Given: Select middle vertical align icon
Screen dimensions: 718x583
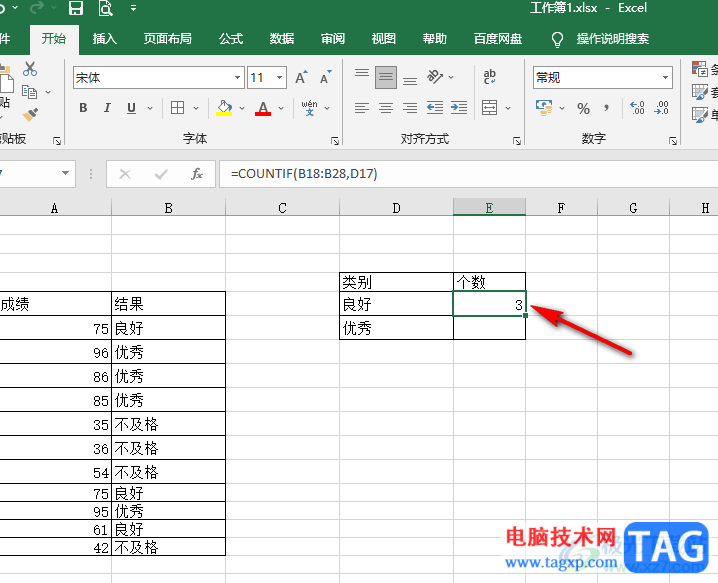Looking at the screenshot, I should tap(386, 77).
